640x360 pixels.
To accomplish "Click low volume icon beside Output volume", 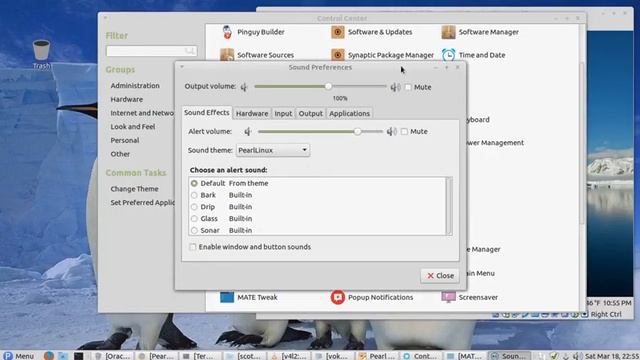I will (x=244, y=87).
